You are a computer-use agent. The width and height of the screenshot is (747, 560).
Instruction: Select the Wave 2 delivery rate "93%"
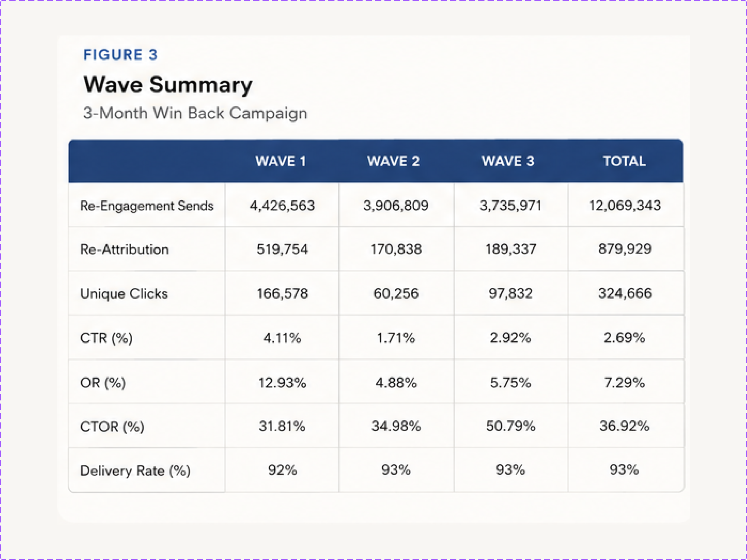(x=396, y=470)
